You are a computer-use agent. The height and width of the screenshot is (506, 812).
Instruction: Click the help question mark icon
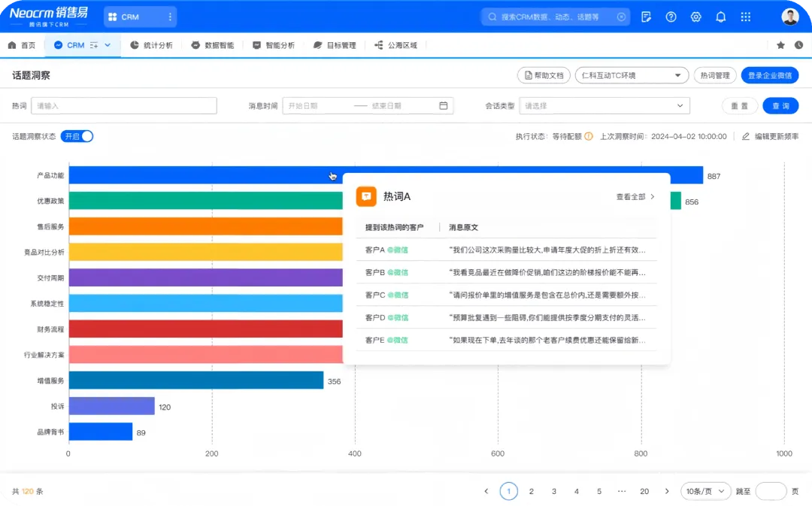(x=671, y=17)
